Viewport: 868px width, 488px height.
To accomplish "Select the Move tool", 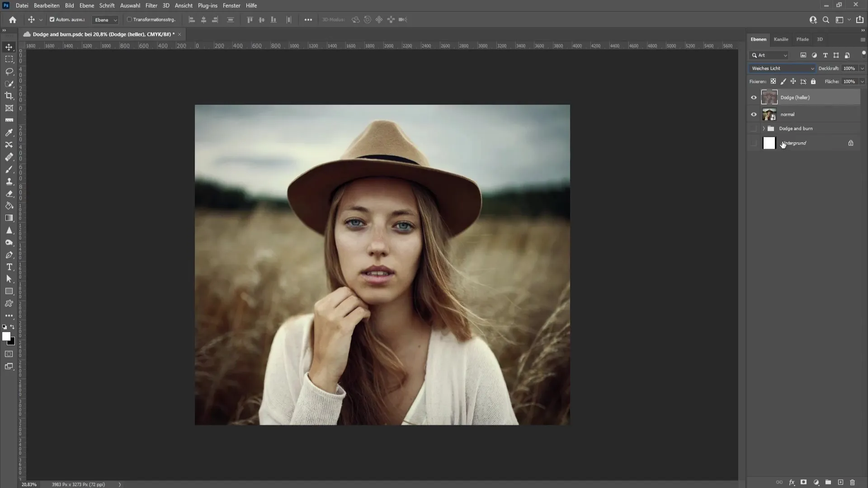I will pyautogui.click(x=9, y=47).
